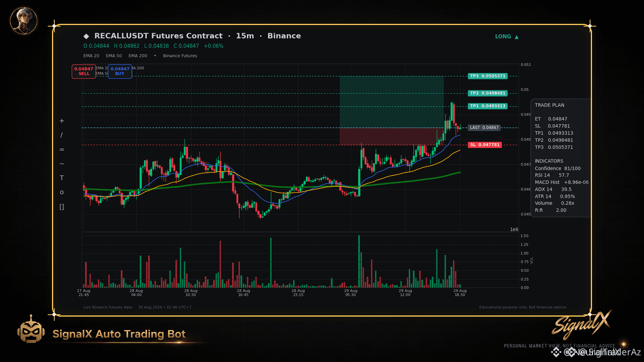Click the INDICATORS heading
The width and height of the screenshot is (644, 362).
point(549,161)
